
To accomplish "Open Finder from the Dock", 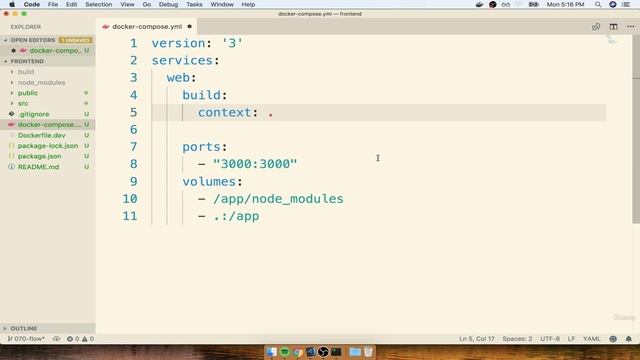I will (x=271, y=351).
